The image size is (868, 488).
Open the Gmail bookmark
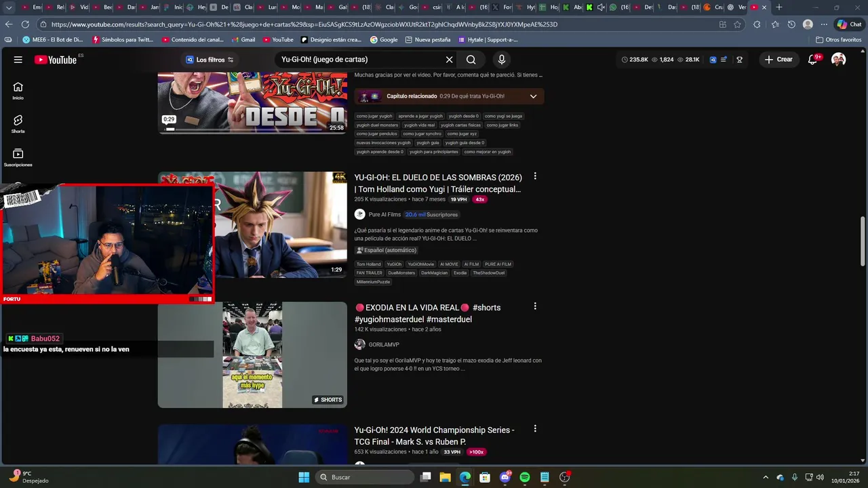tap(243, 40)
